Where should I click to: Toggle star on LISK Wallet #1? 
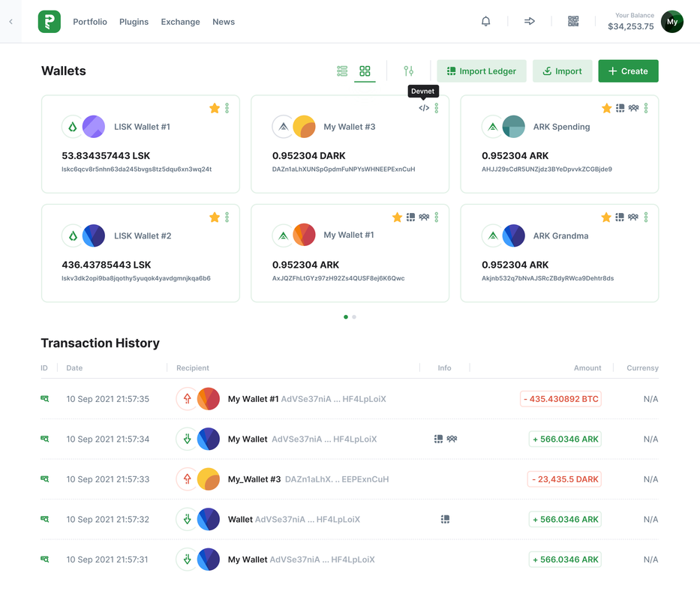(x=215, y=108)
